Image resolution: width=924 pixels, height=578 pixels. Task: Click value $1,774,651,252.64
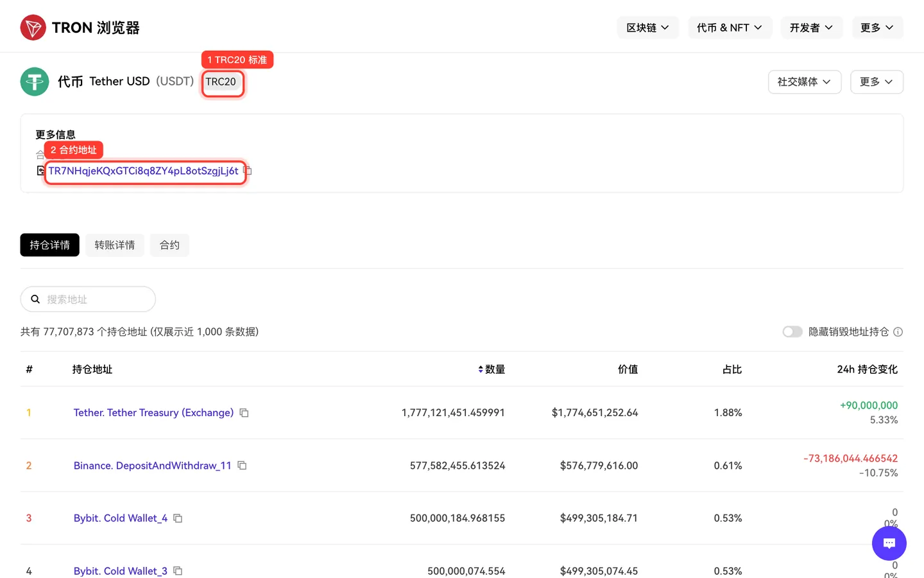[x=595, y=413]
